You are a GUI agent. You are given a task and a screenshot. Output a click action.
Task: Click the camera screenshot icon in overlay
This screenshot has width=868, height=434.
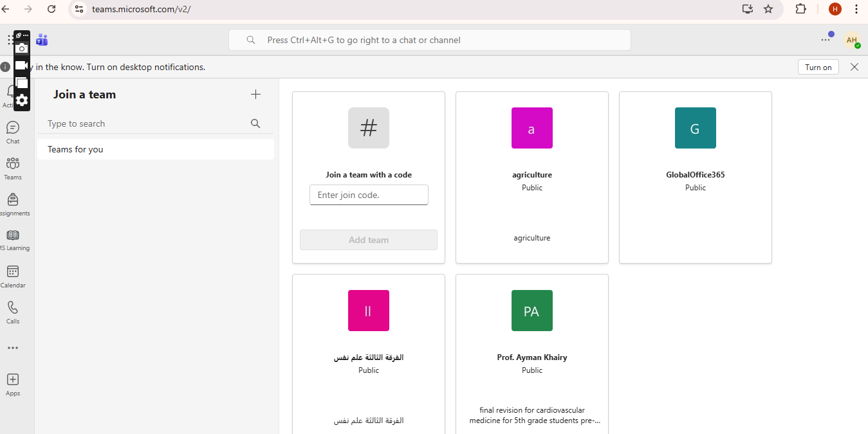(x=22, y=48)
